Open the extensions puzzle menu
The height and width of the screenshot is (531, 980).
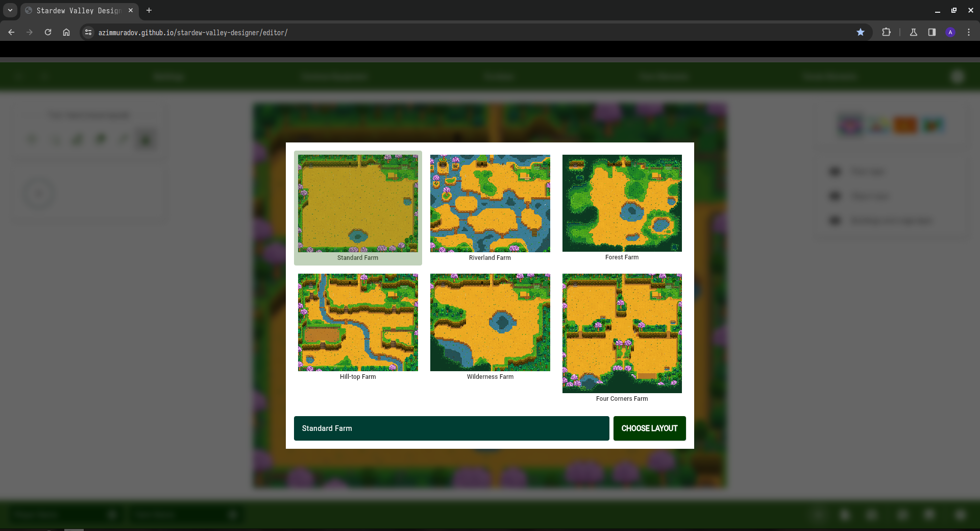point(886,32)
